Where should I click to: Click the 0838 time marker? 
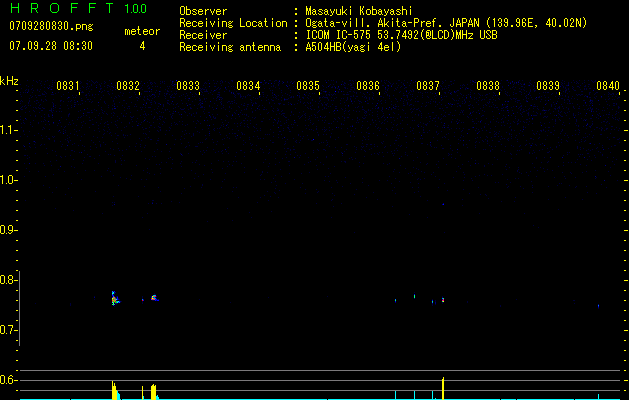tap(488, 86)
